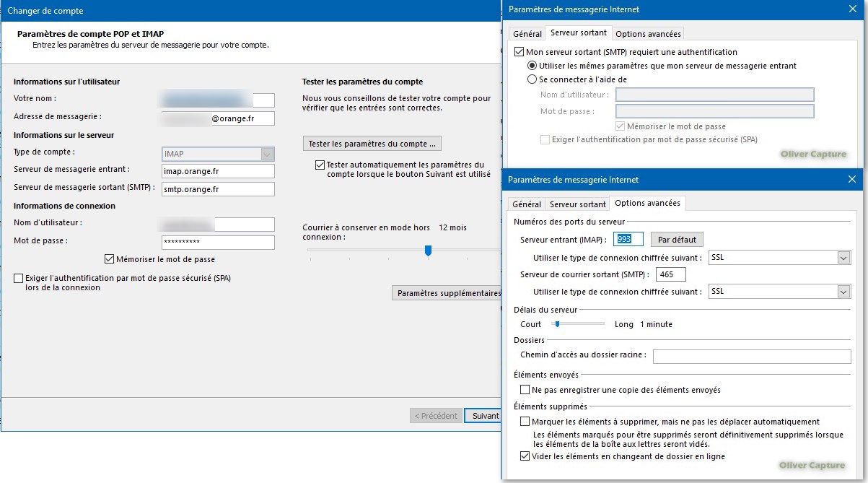Switch to 'Serveur sortant' tab in lower dialog
The height and width of the screenshot is (483, 868).
(x=577, y=204)
